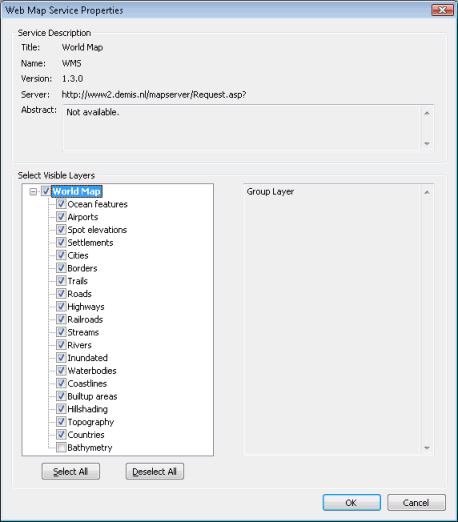Click the Abstract box scroll up arrow
458x522 pixels.
coord(427,113)
